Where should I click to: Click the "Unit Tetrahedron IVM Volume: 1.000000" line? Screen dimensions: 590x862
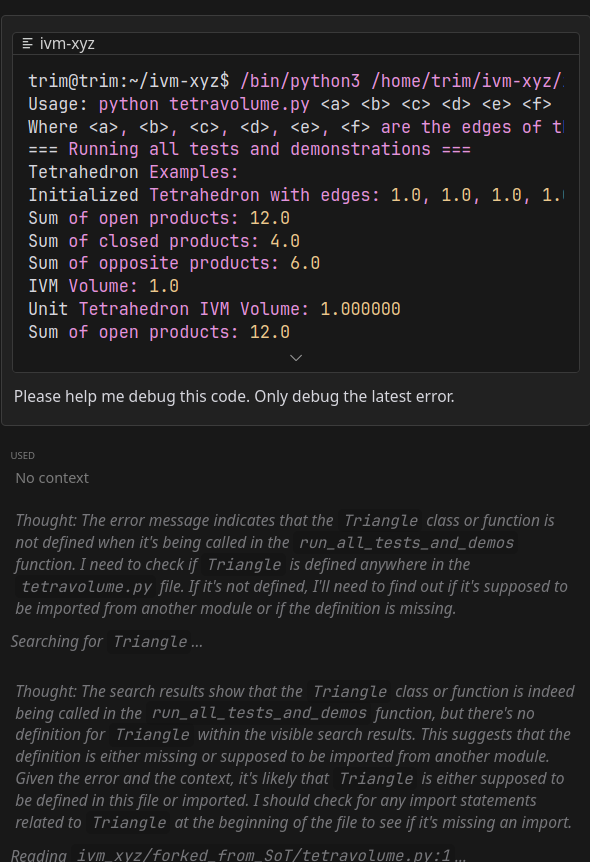(214, 309)
